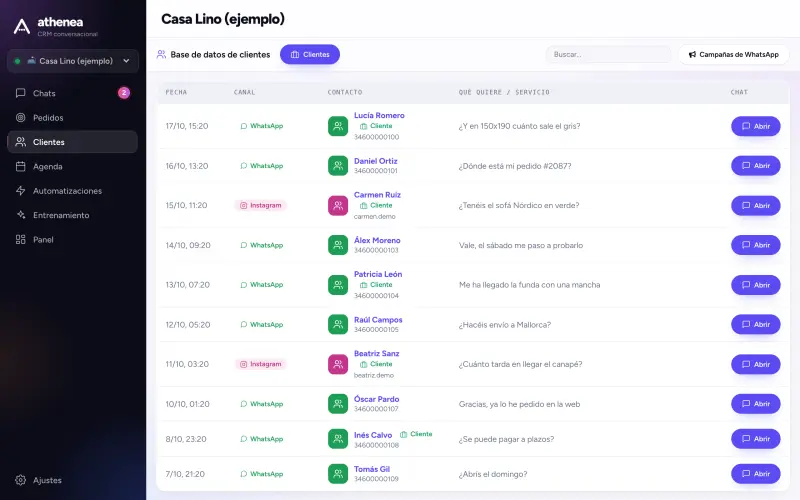Click Instagram channel tag on 11/10 row
800x500 pixels.
(x=261, y=364)
